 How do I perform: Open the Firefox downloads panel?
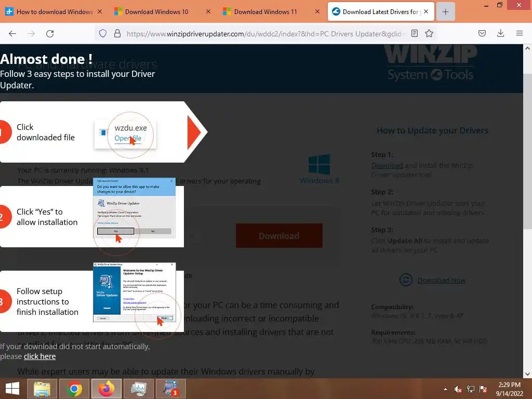tap(500, 33)
